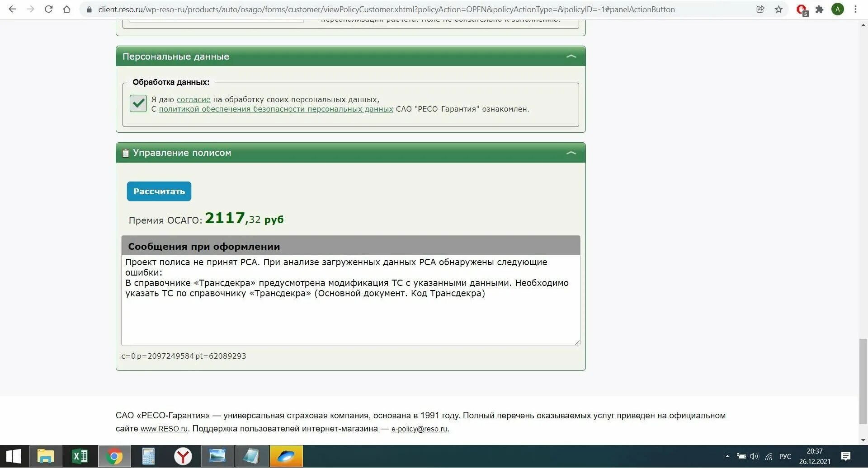Bookmark this page with star icon
This screenshot has width=868, height=468.
tap(778, 9)
